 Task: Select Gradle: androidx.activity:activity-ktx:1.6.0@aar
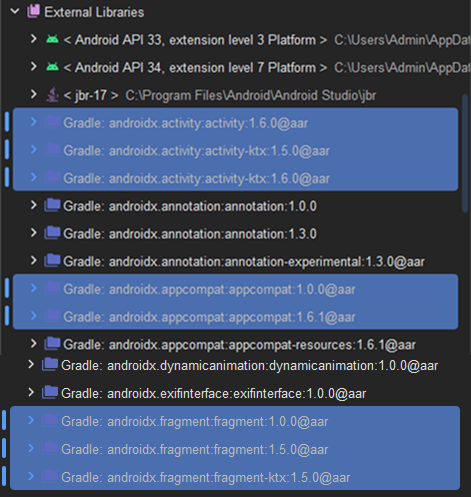click(x=196, y=179)
